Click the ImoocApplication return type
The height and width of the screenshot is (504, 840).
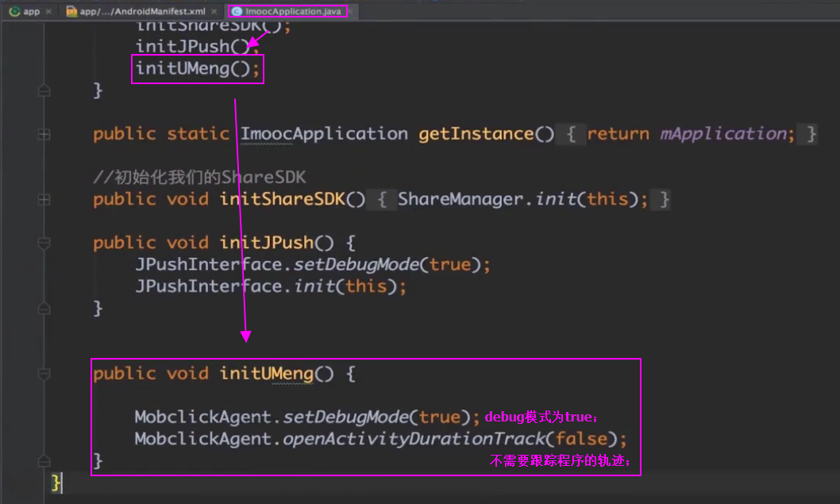(324, 134)
